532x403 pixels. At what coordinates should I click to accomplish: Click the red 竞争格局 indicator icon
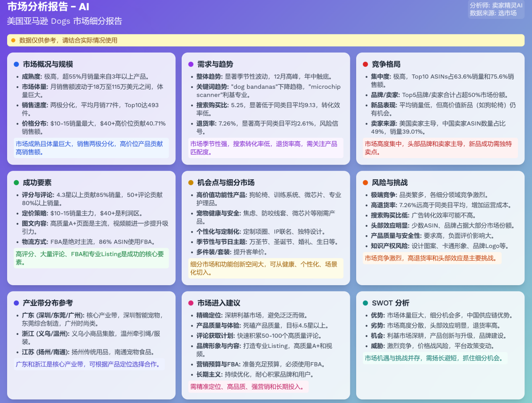(365, 64)
